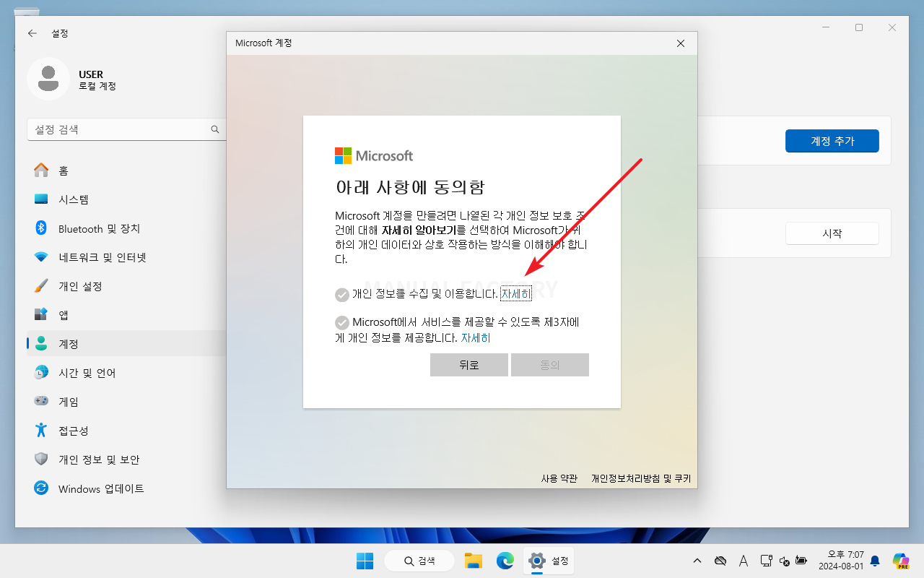Click the cloud sync-off tray icon
924x578 pixels.
[720, 561]
